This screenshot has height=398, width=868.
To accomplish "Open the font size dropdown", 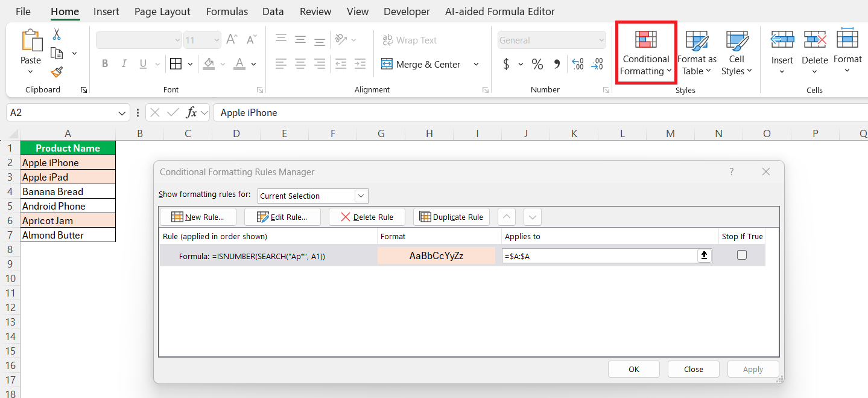I will (216, 40).
